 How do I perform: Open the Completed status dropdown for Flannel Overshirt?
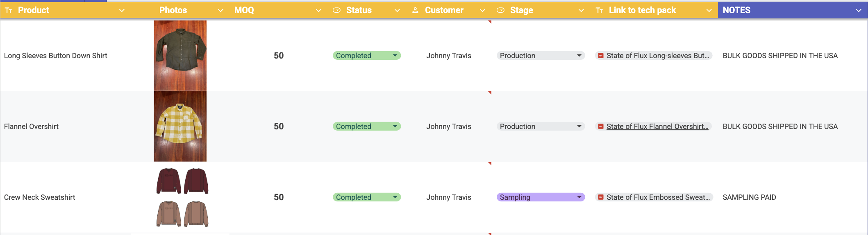(x=395, y=127)
